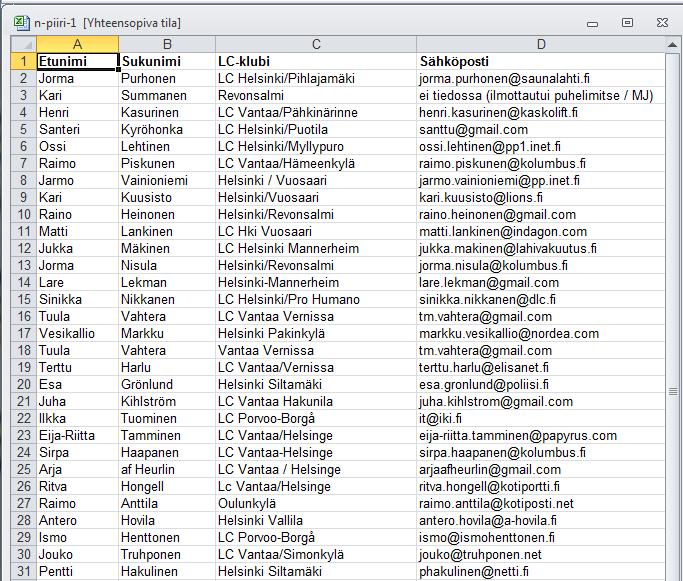
Task: Click the 'ei tiedossa' email cell
Action: coord(541,95)
